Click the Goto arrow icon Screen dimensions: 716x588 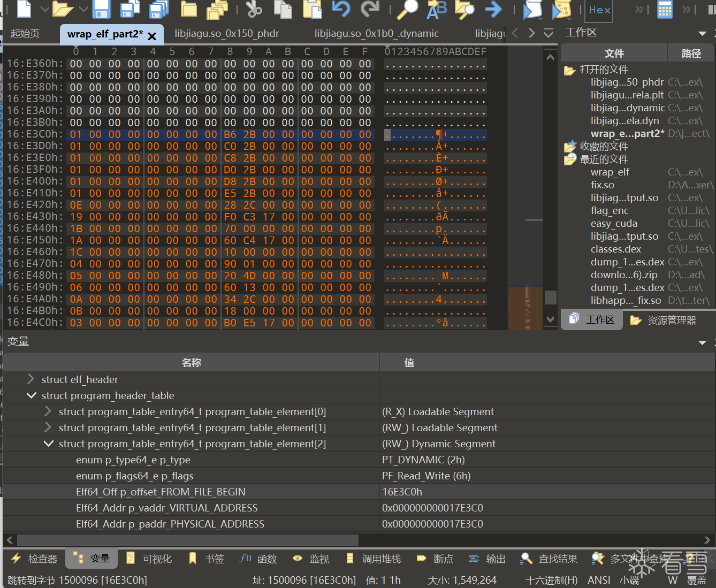tap(493, 9)
